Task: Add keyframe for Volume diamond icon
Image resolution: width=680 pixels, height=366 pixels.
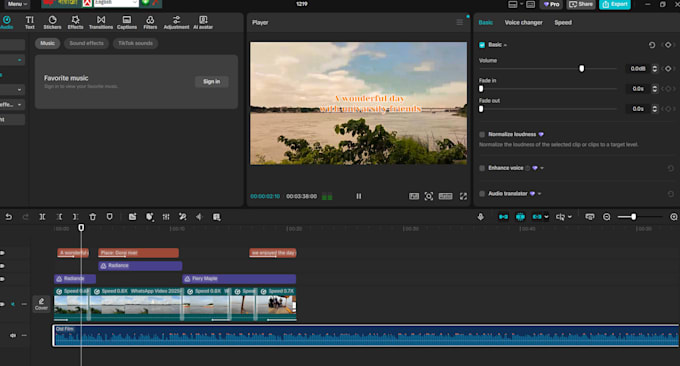Action: pos(668,69)
